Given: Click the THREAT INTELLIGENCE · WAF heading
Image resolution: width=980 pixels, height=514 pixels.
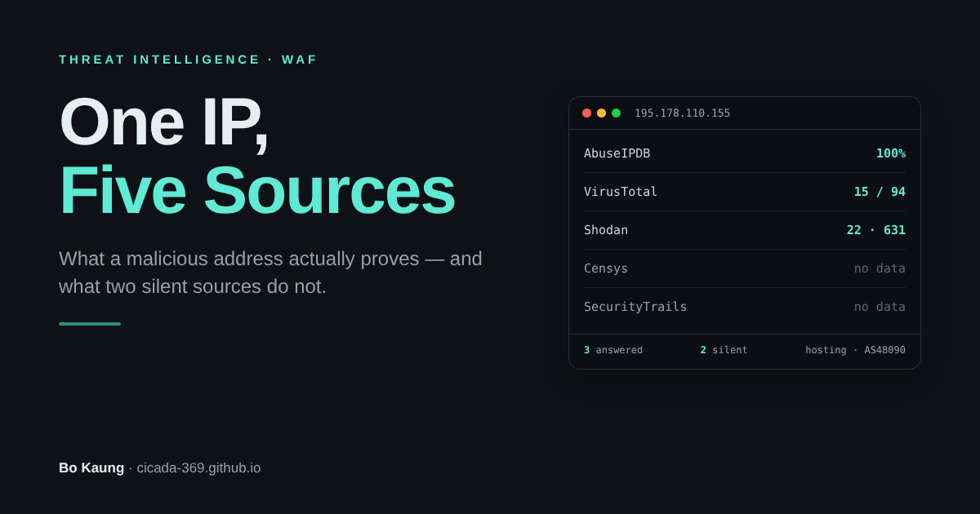Looking at the screenshot, I should 188,60.
